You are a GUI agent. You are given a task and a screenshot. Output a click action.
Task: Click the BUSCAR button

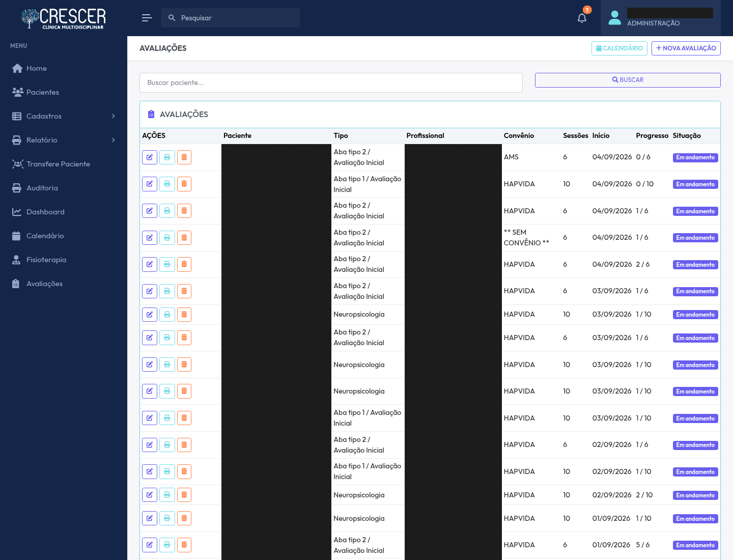(628, 80)
